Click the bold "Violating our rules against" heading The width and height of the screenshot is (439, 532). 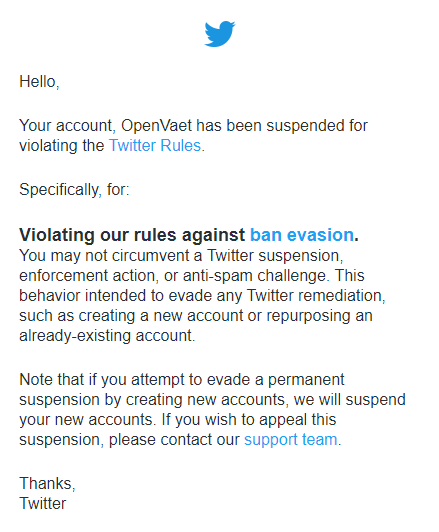[132, 235]
